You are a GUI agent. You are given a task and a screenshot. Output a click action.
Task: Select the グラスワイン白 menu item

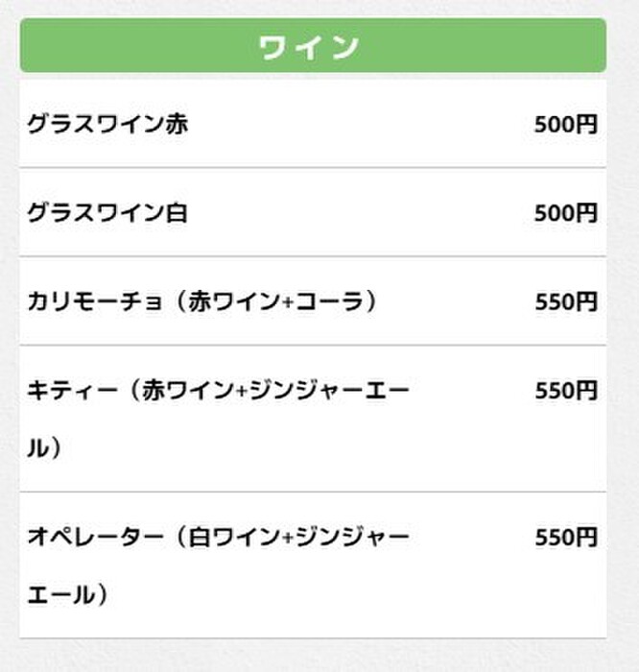coord(313,212)
